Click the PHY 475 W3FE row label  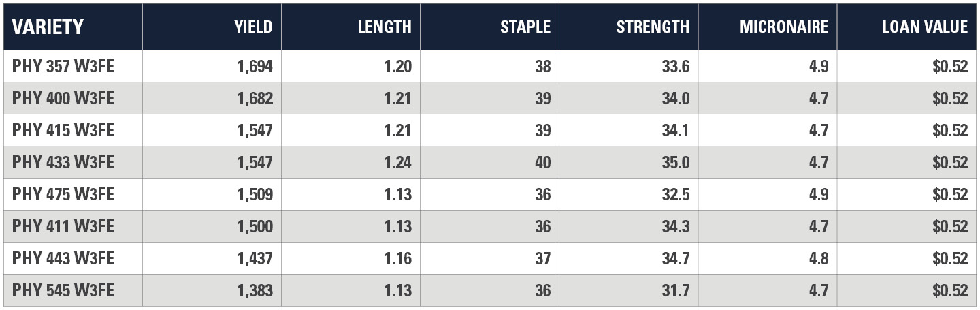pos(63,194)
